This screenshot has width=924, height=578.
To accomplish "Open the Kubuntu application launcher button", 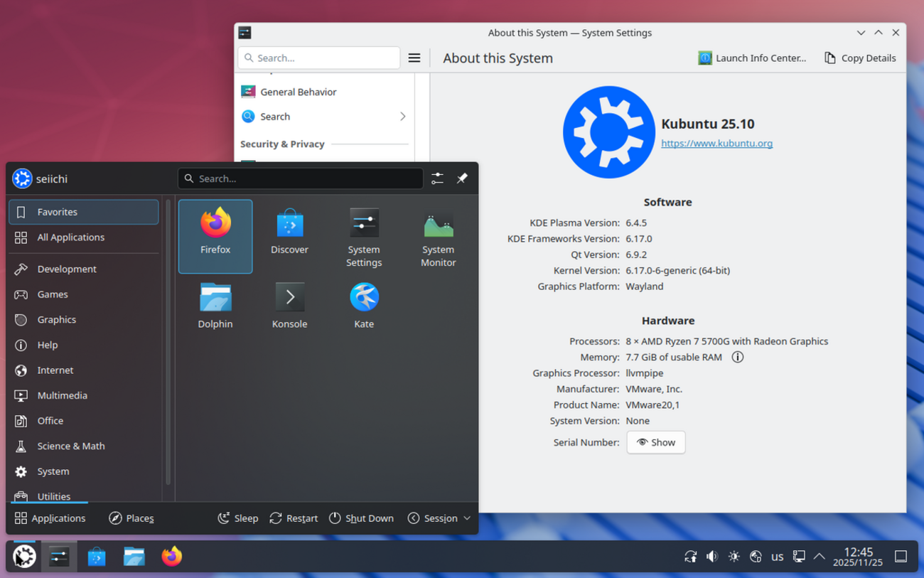I will [24, 556].
